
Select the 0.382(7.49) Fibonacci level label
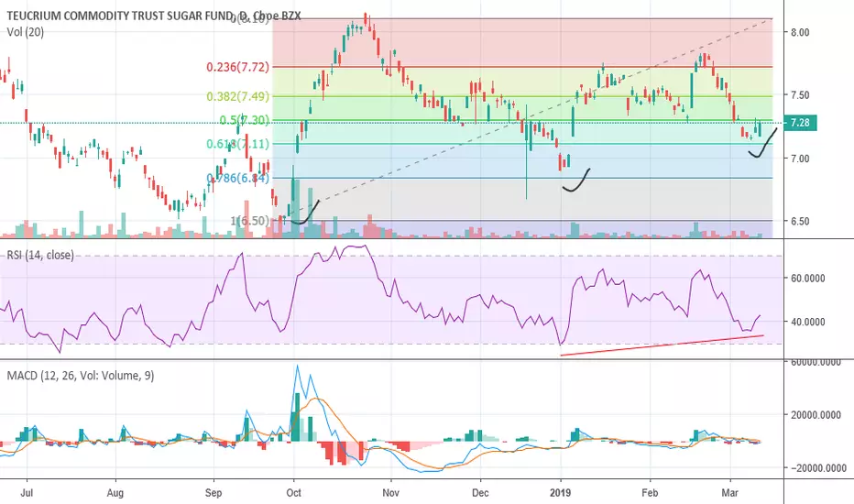pyautogui.click(x=237, y=96)
